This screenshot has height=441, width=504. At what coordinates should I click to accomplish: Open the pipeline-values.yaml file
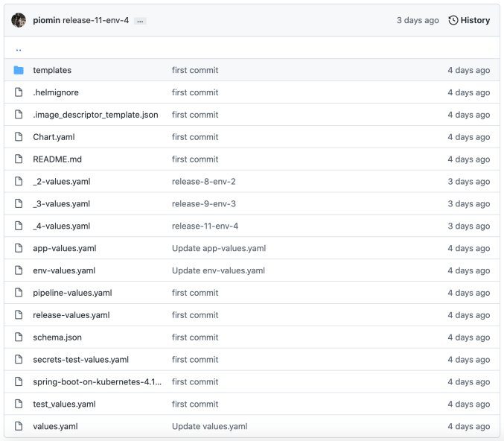tap(72, 293)
